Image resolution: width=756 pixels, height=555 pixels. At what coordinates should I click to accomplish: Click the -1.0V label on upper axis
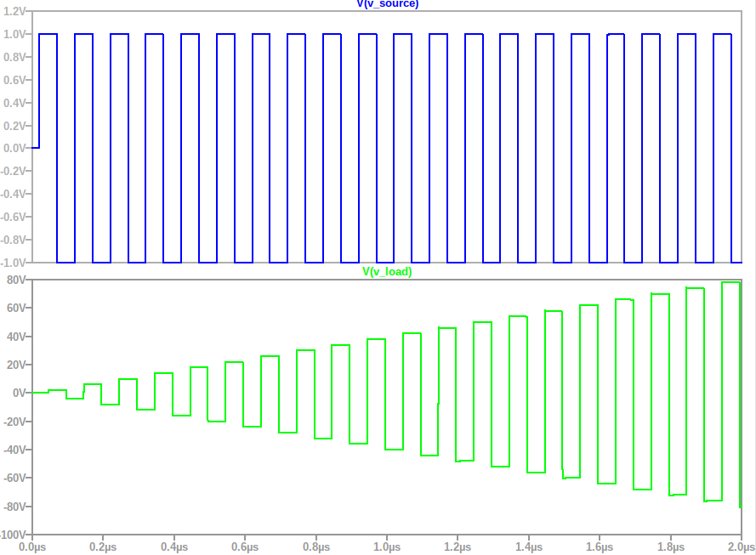point(13,263)
